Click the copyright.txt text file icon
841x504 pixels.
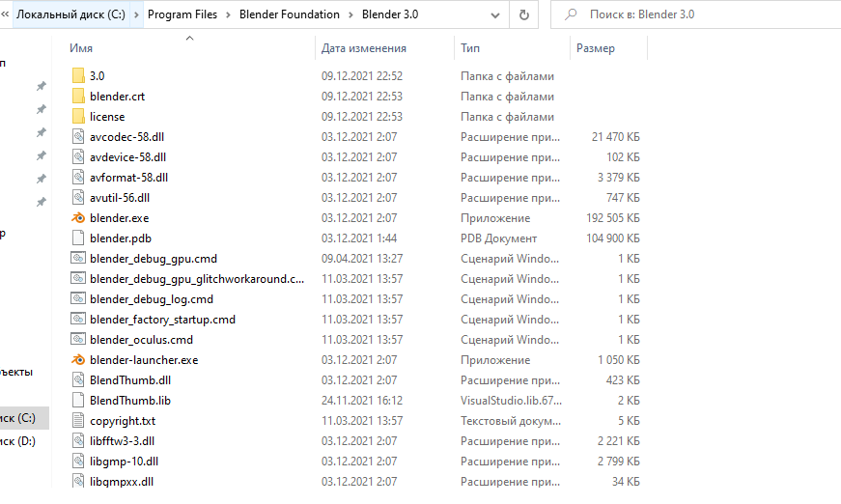coord(78,420)
